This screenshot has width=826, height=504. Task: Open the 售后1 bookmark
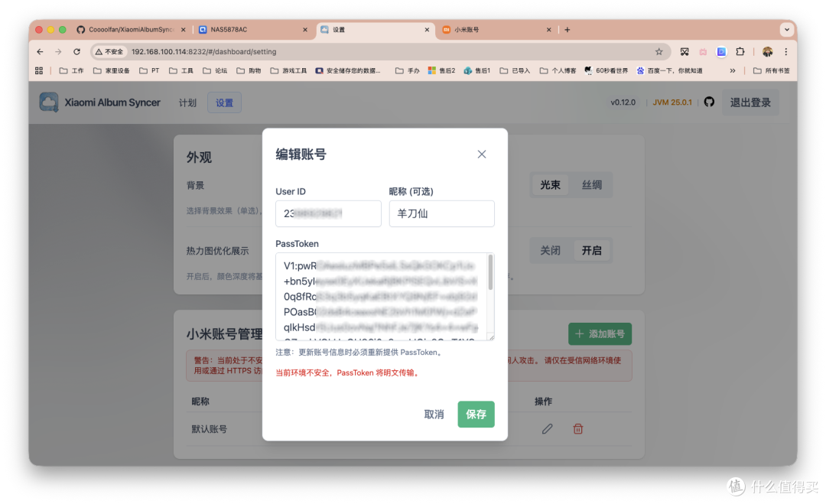pyautogui.click(x=477, y=70)
